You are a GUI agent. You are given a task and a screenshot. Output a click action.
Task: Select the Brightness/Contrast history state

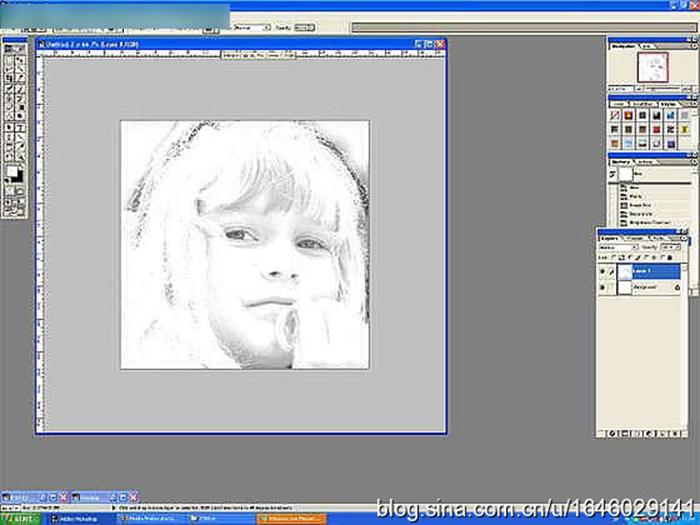649,222
